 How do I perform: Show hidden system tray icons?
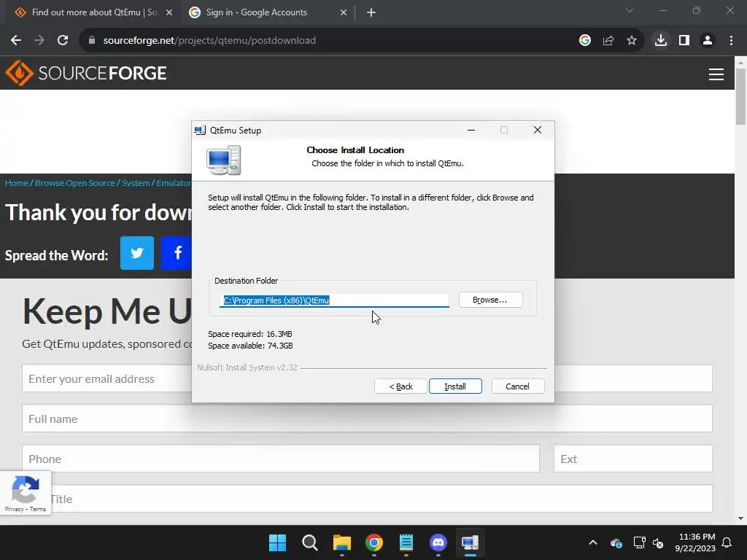[593, 542]
